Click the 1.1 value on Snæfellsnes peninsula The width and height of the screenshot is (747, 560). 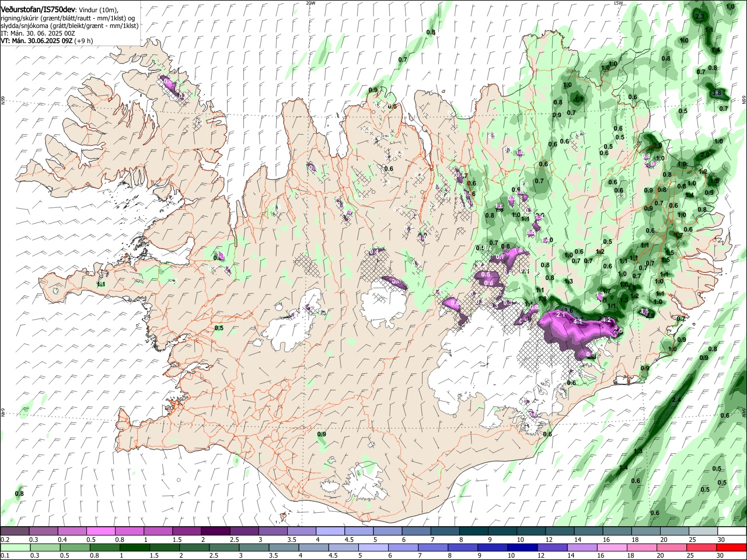[101, 285]
